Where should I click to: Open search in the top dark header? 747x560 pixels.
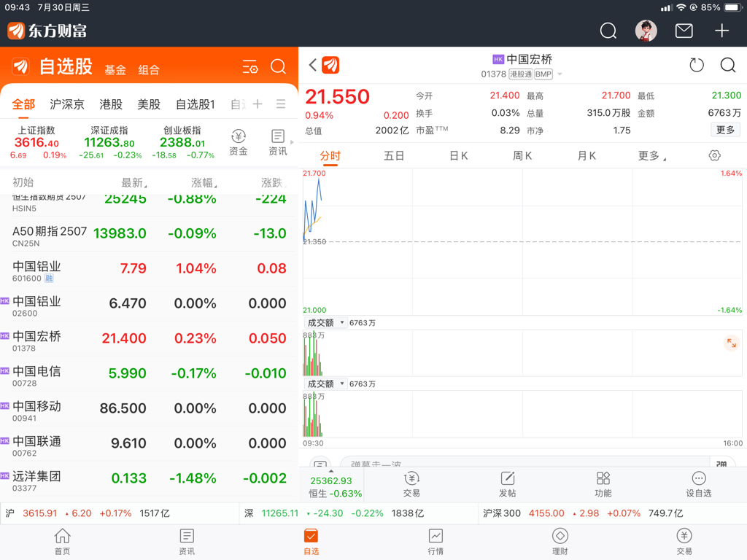point(608,31)
